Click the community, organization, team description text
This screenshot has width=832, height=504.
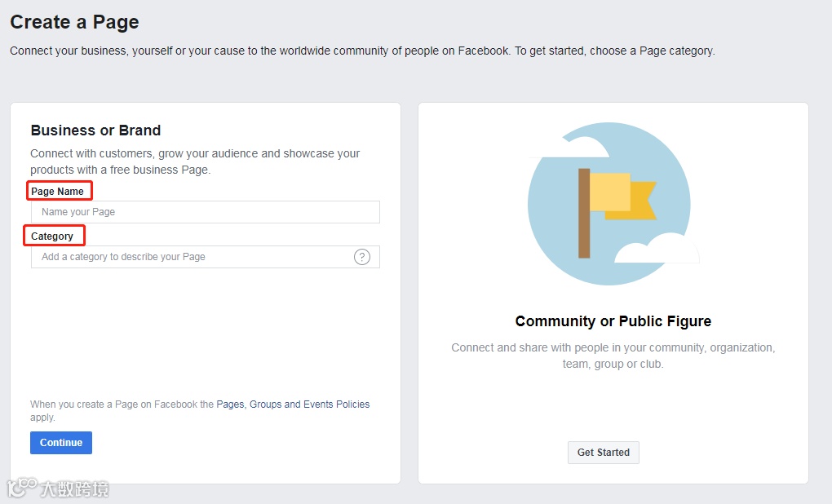click(x=613, y=356)
